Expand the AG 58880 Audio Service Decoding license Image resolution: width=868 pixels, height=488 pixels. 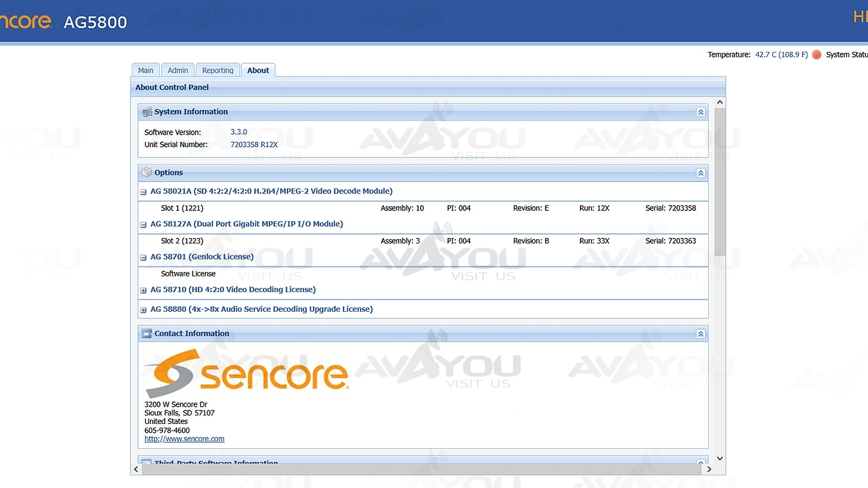(x=143, y=310)
